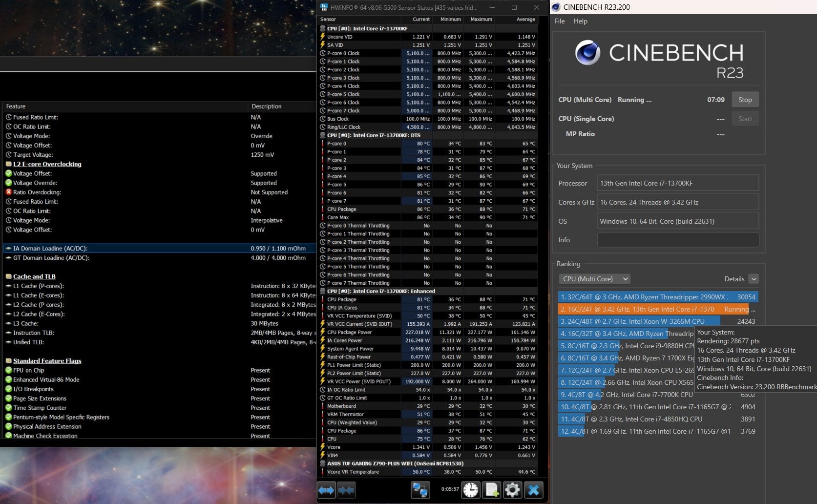Click the clock icon beside P-core 0 Clock
817x504 pixels.
[x=323, y=53]
